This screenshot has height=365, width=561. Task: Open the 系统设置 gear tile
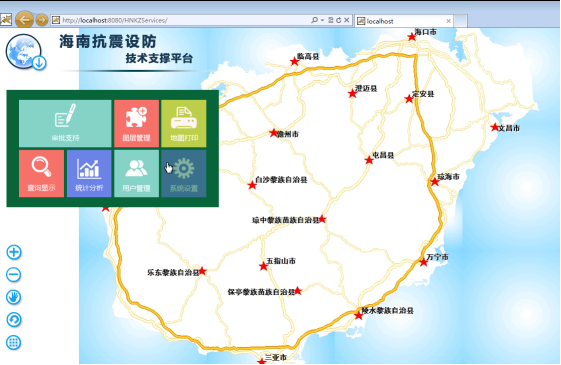click(x=184, y=174)
